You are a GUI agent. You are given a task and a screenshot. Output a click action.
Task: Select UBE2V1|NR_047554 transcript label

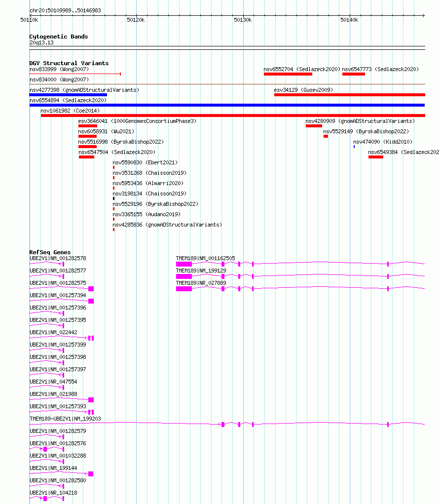(x=53, y=382)
